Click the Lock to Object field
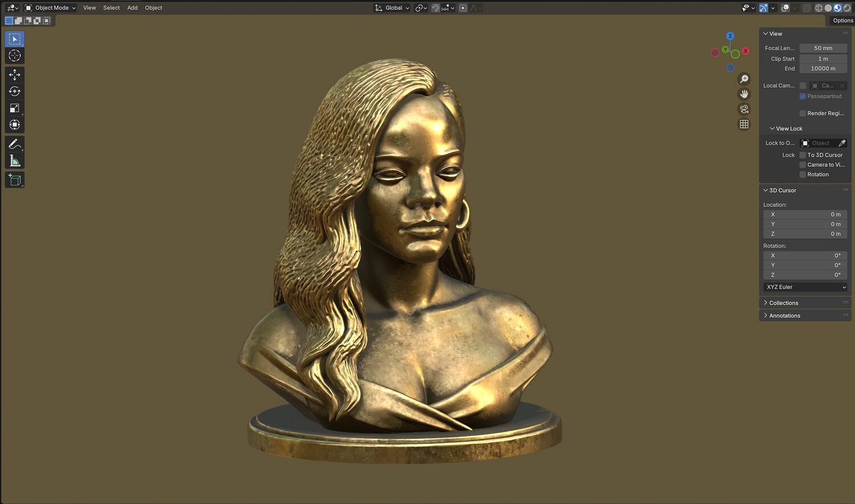 pos(823,143)
